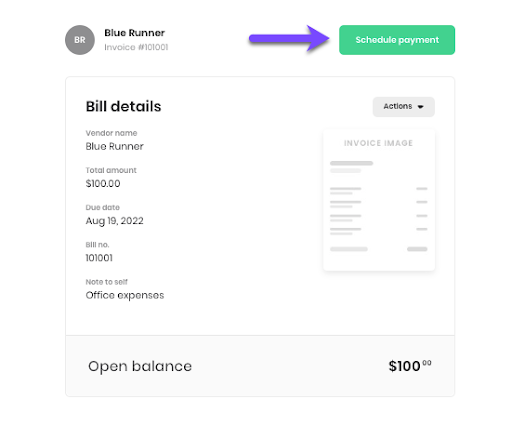Click the INVOICE IMAGE caption text

pos(378,143)
